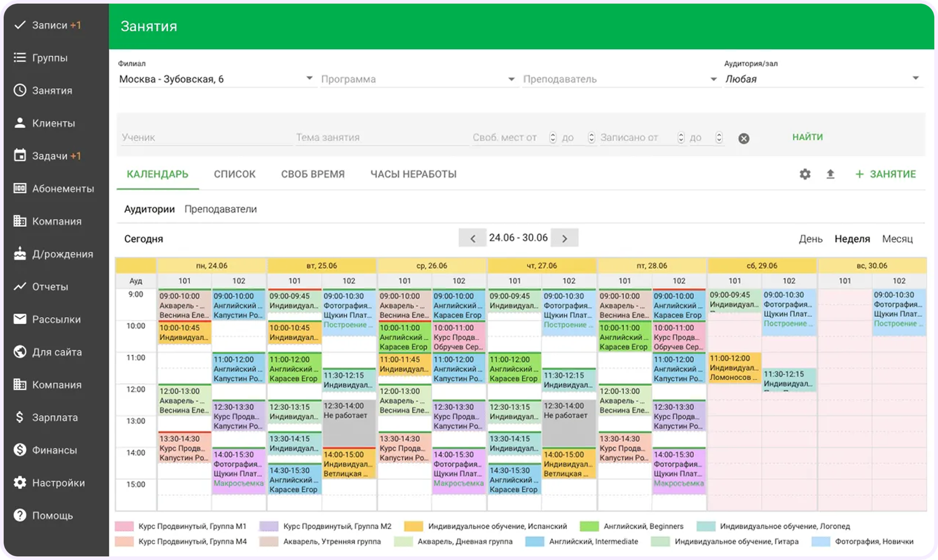The height and width of the screenshot is (560, 938).
Task: Open Клиенты person icon in sidebar
Action: tap(20, 123)
